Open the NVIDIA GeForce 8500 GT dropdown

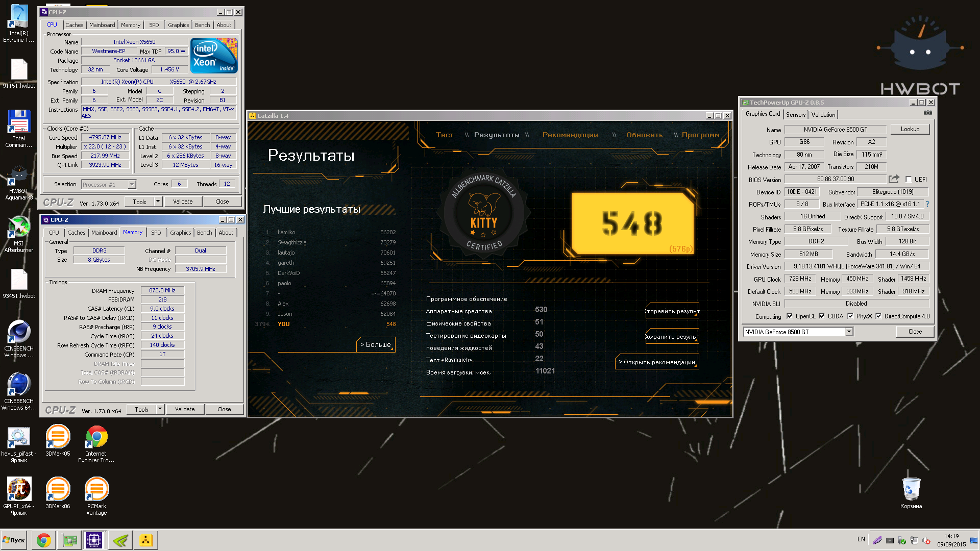(849, 332)
